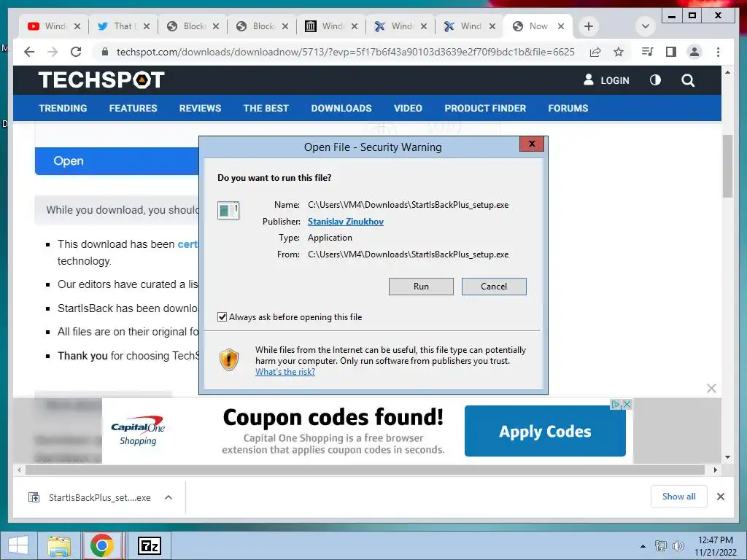Click the Chrome taskbar icon
This screenshot has width=747, height=560.
[101, 545]
